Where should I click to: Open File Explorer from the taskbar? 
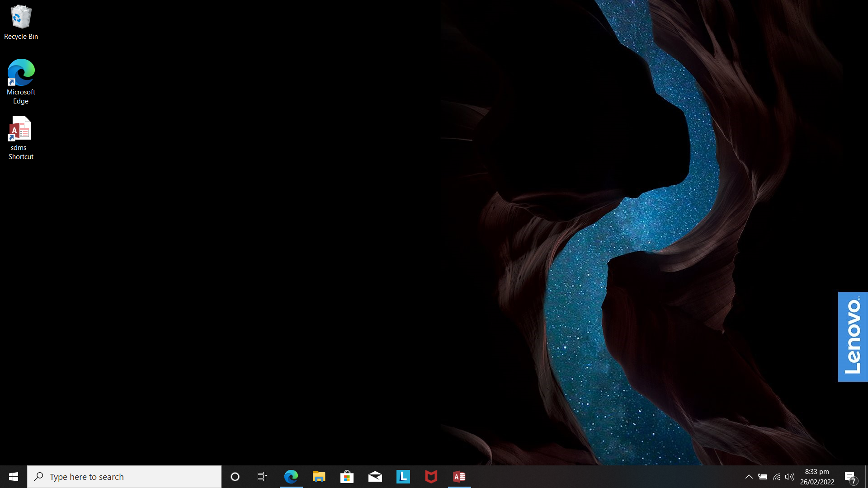pos(319,477)
